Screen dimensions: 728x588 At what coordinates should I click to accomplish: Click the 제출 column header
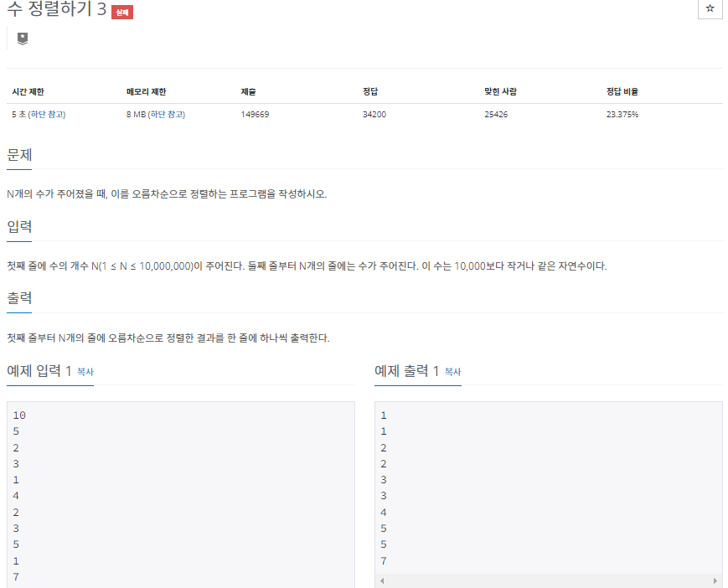249,91
